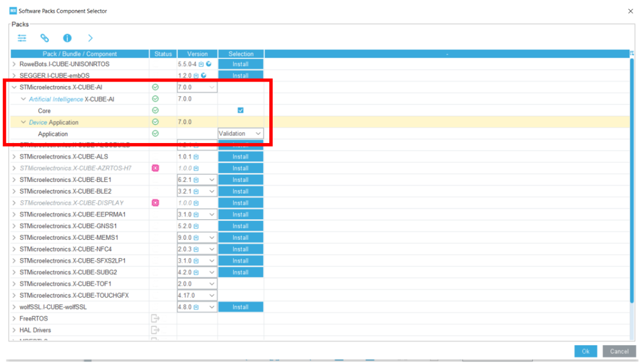Click the status icon on HAL Drivers row
The width and height of the screenshot is (639, 364).
pos(155,330)
